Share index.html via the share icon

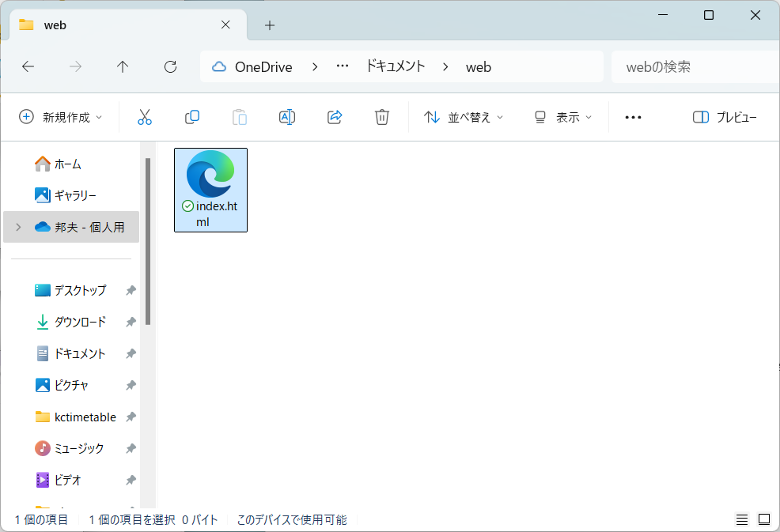(334, 116)
